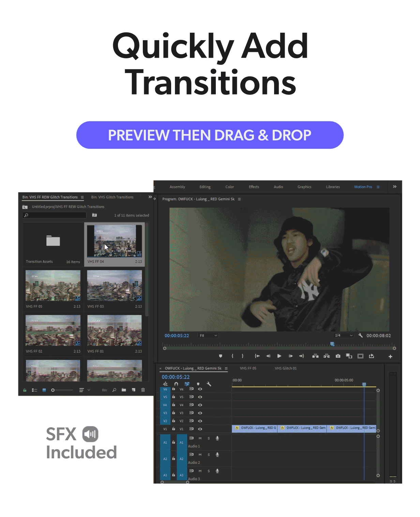The height and width of the screenshot is (517, 420).
Task: Mute the Audio 1 track
Action: [200, 438]
